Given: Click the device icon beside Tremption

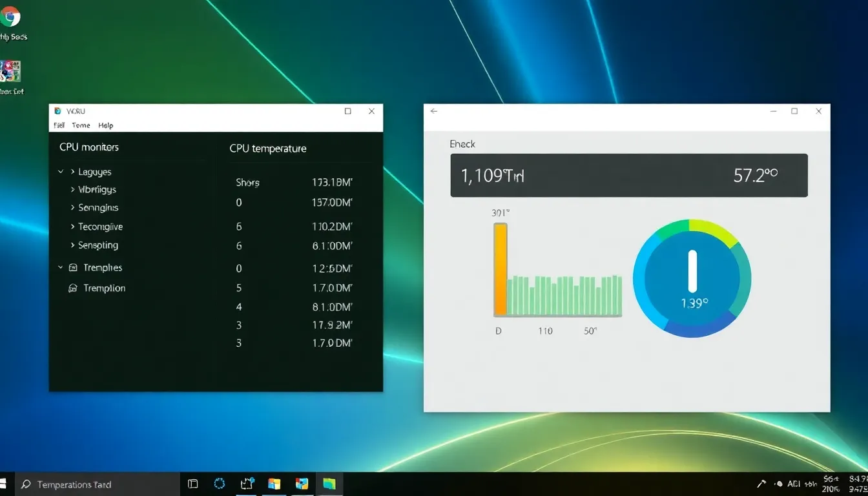Looking at the screenshot, I should pos(73,288).
